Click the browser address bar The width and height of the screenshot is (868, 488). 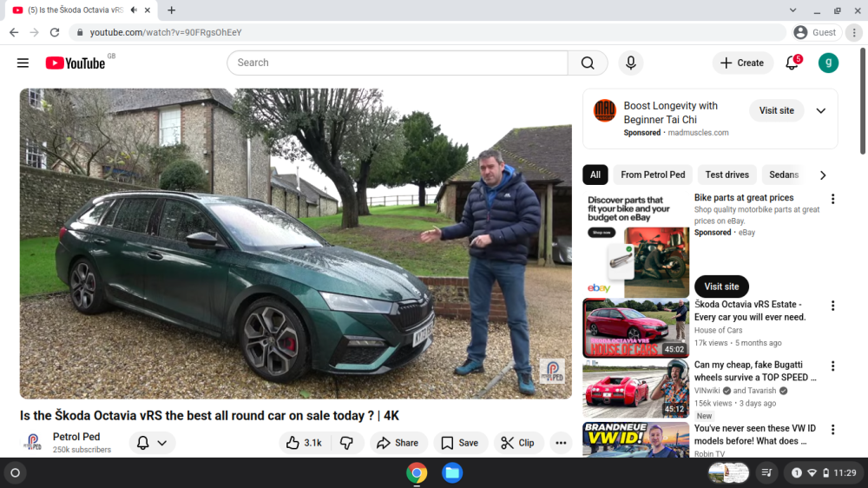coord(426,33)
